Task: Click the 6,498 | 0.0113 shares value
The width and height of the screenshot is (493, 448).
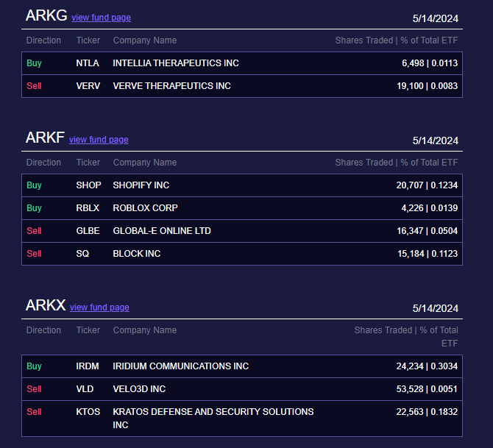Action: (430, 63)
